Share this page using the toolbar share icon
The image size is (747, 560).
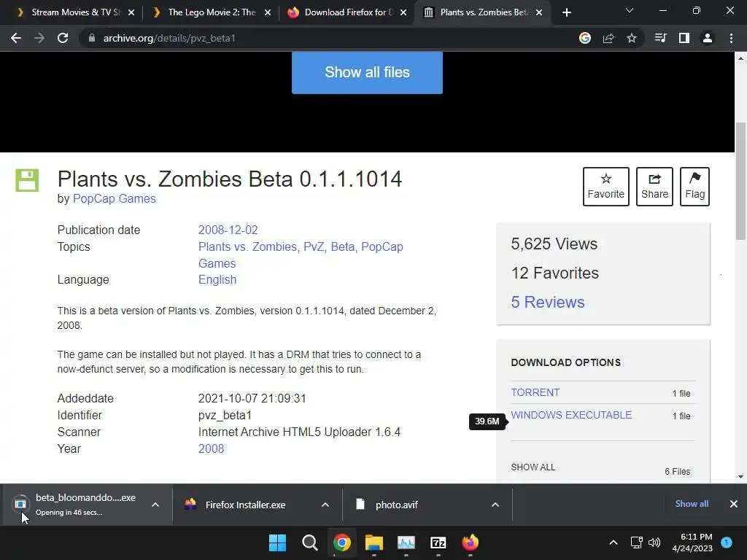[608, 38]
